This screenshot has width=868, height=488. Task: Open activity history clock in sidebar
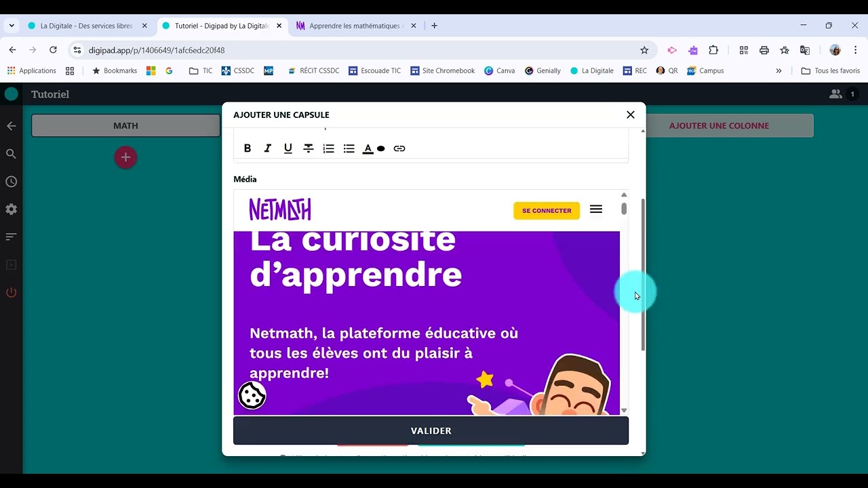(x=11, y=182)
